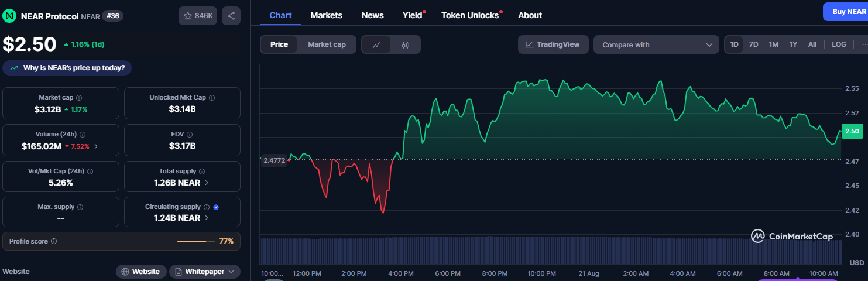Open the Compare with dropdown
Screen dimensions: 868x281
tap(656, 44)
